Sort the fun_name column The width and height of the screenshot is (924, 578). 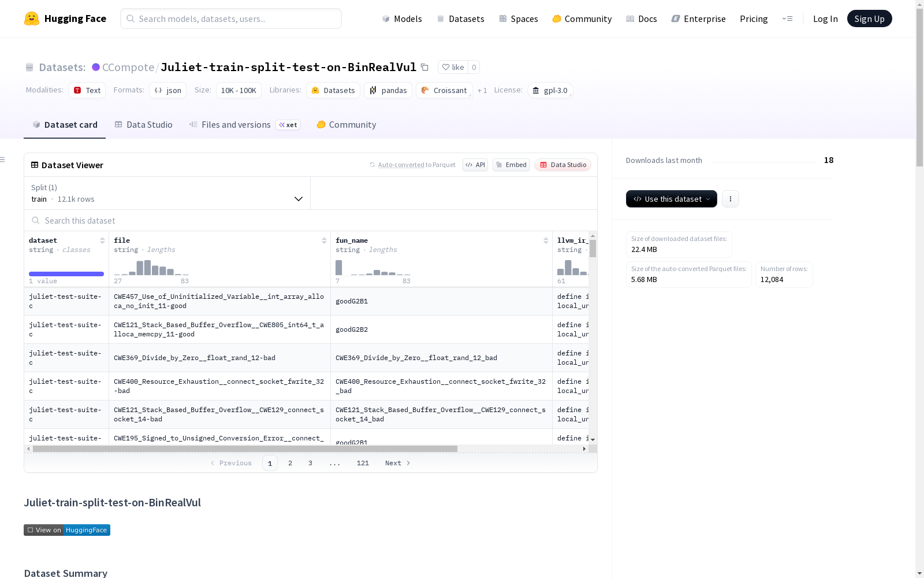(x=546, y=240)
